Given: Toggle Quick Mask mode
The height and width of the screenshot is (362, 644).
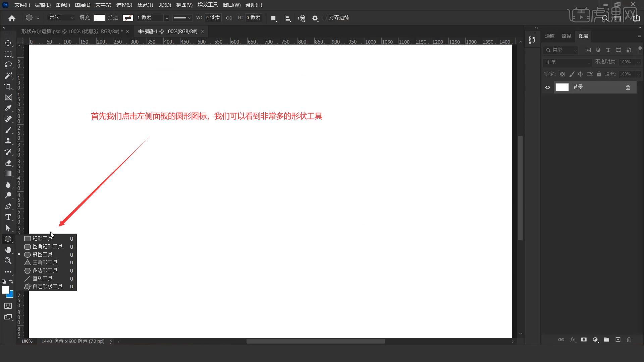Looking at the screenshot, I should pos(8,306).
